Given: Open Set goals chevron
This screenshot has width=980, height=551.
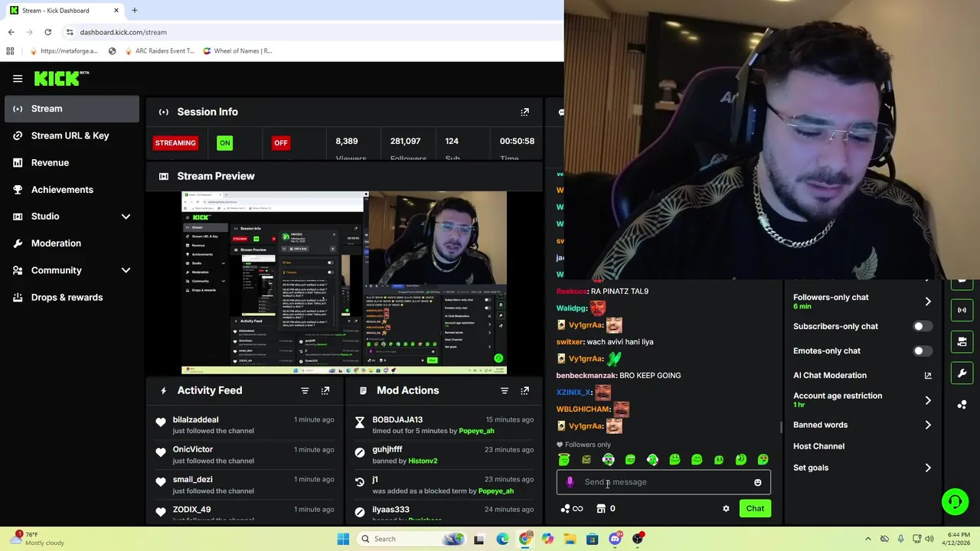Looking at the screenshot, I should click(928, 468).
